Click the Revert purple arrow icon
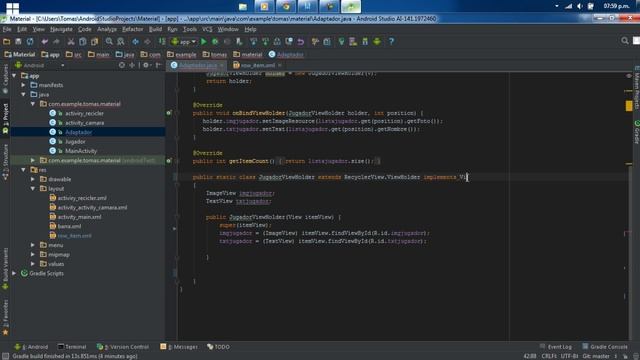Image resolution: width=640 pixels, height=360 pixels. point(301,42)
